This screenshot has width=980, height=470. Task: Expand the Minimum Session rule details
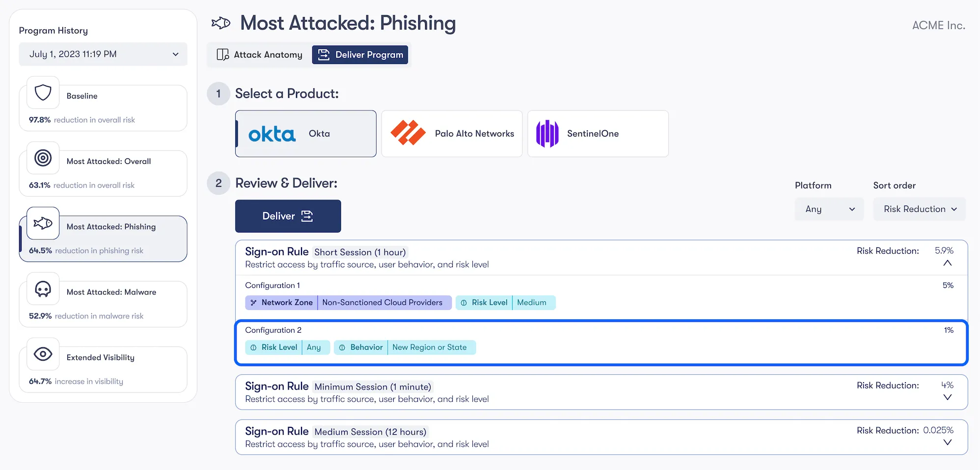pos(947,397)
